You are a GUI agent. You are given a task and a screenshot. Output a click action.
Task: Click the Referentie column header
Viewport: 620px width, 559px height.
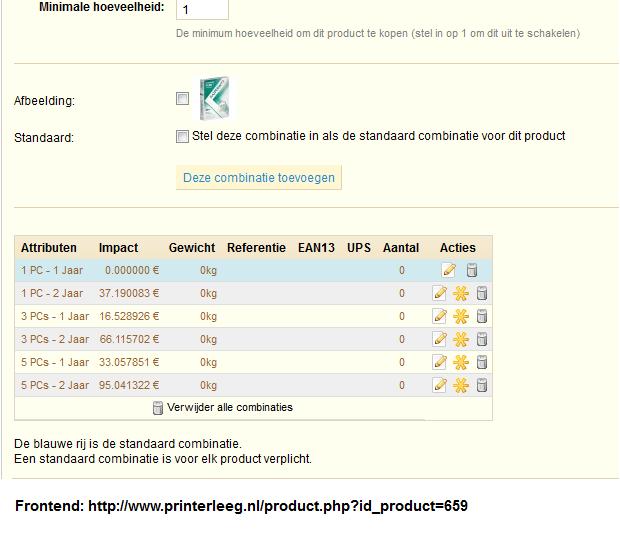pos(256,247)
